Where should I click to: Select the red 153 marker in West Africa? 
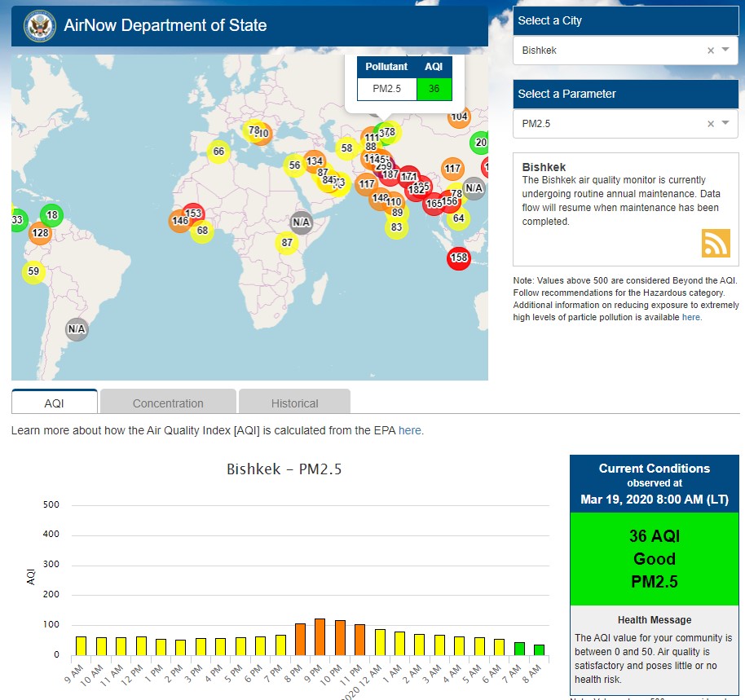click(193, 214)
